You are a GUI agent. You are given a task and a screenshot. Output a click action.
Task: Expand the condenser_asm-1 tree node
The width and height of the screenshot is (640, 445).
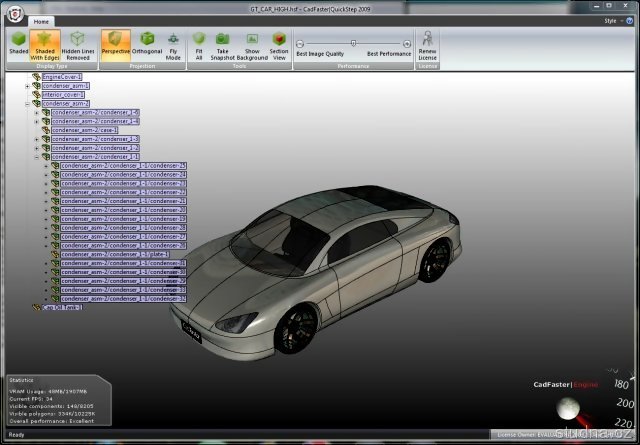[27, 86]
